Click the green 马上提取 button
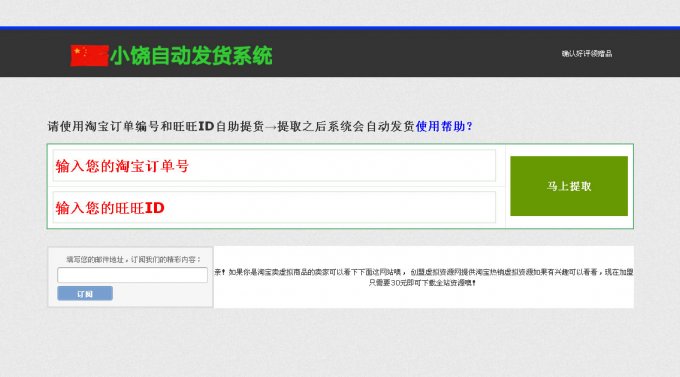The width and height of the screenshot is (680, 377). (x=569, y=186)
